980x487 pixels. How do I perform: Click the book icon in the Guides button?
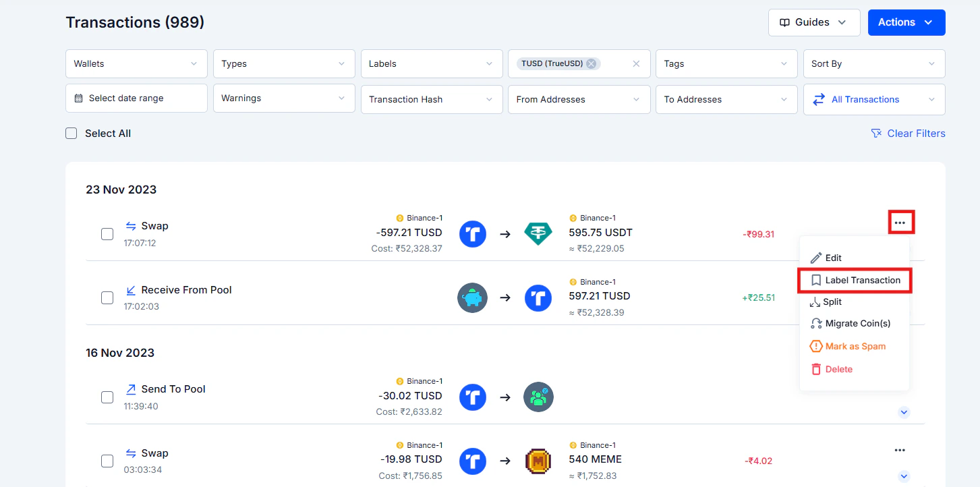coord(784,22)
